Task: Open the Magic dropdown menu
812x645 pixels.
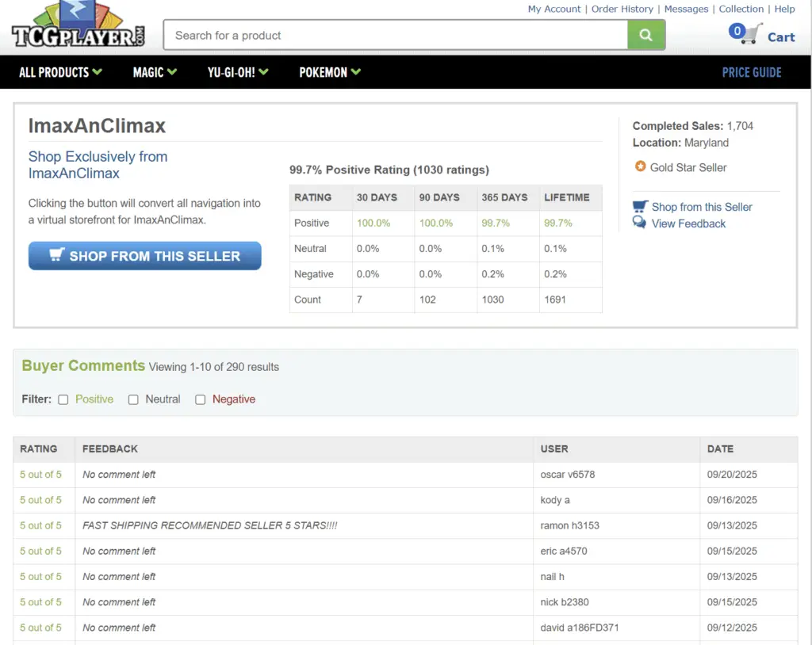Action: tap(155, 72)
